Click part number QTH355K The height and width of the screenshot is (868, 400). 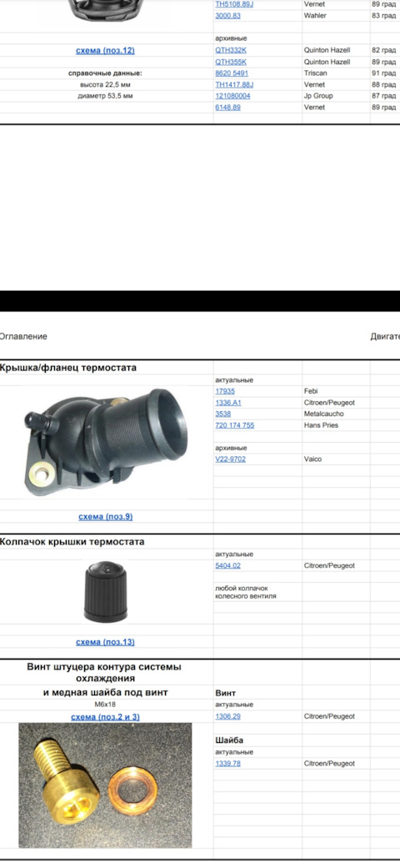pyautogui.click(x=231, y=62)
